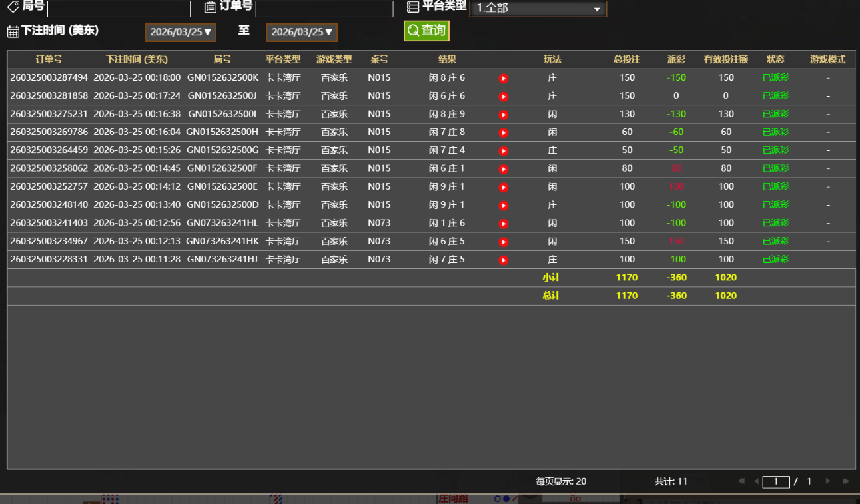
Task: Go to the previous page arrow
Action: [x=756, y=481]
